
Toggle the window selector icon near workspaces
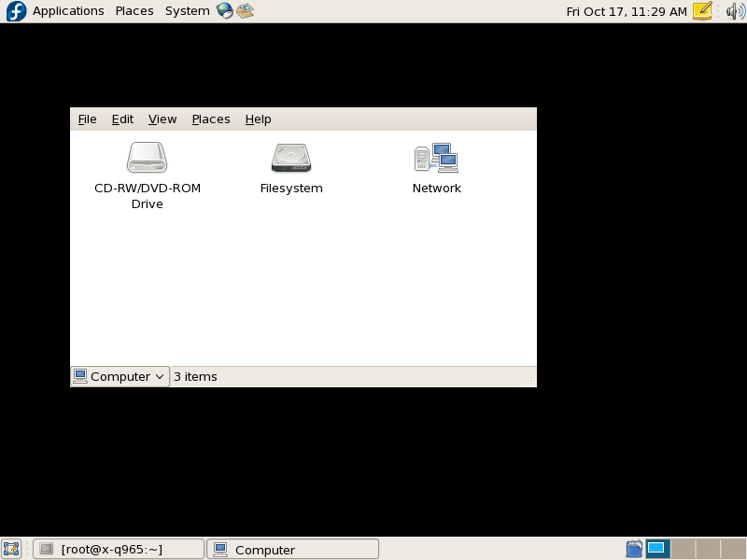pos(634,549)
